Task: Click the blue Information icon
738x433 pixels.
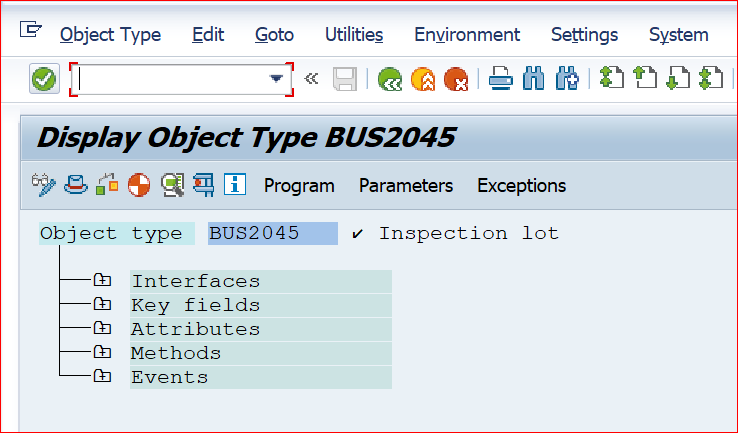Action: click(x=235, y=184)
